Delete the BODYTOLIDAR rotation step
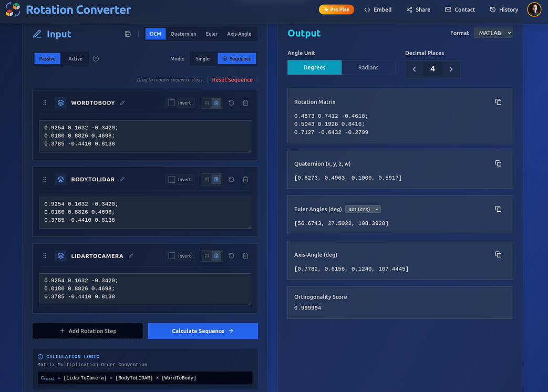 pos(245,180)
